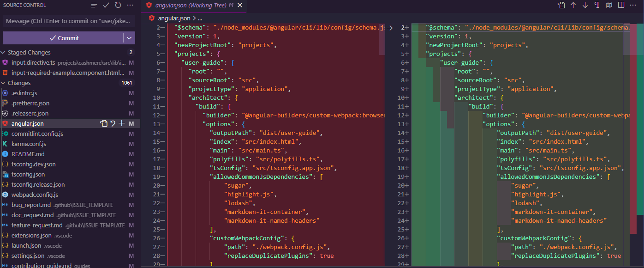Click the Karma icon beside karma.conf.js
This screenshot has height=268, width=644.
click(5, 144)
